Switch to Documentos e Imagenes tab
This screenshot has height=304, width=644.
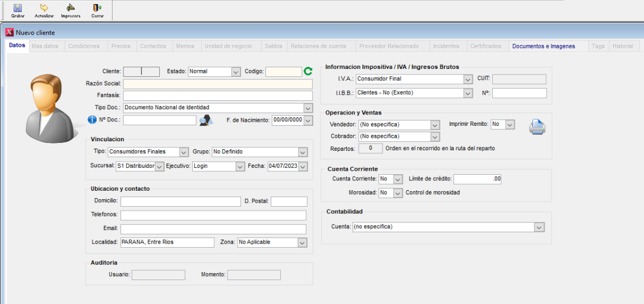click(x=543, y=46)
